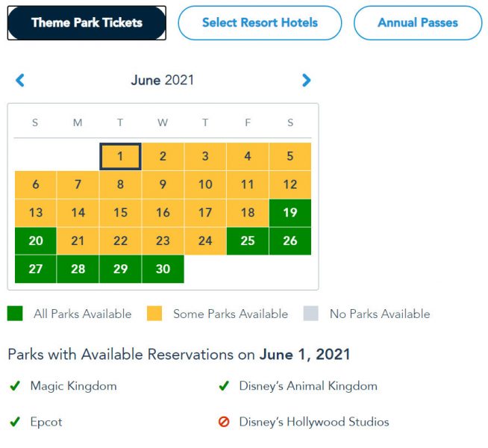Open the Annual Passes tab
Image resolution: width=488 pixels, height=448 pixels.
pyautogui.click(x=418, y=23)
